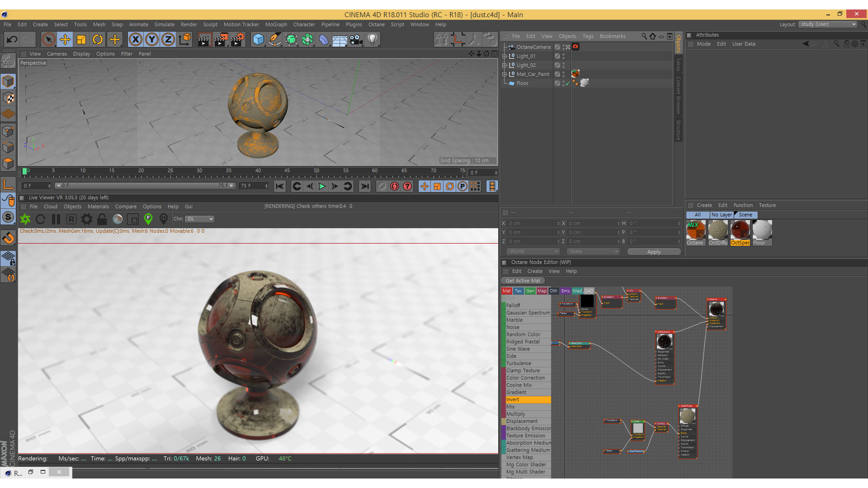Viewport: 868px width, 488px height.
Task: Select the No Layer material tab
Action: coord(721,215)
